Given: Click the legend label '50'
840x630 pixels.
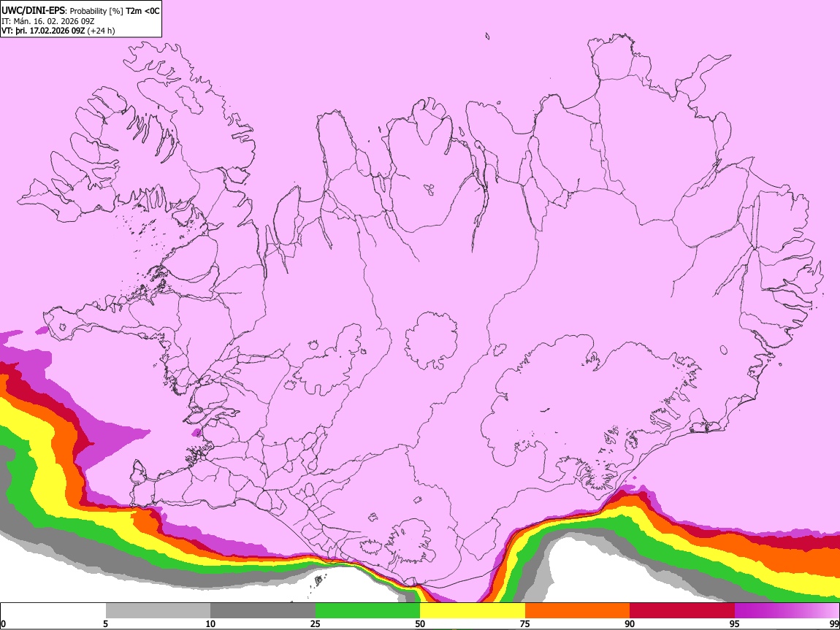Looking at the screenshot, I should (420, 623).
